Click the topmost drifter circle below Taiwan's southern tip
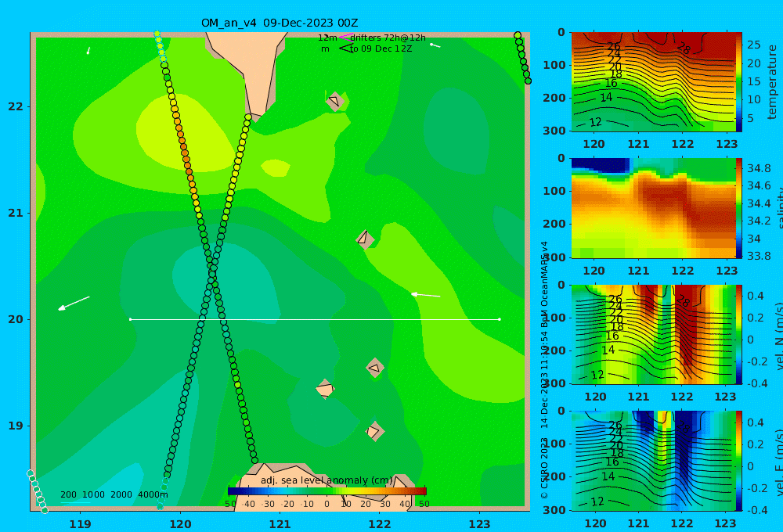The height and width of the screenshot is (532, 783). (248, 117)
